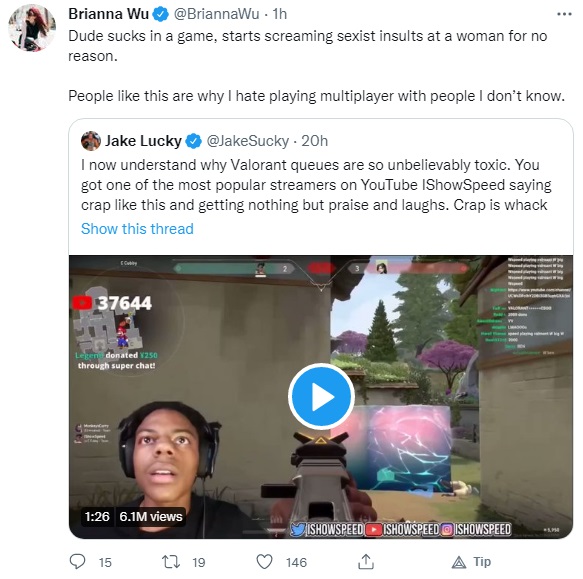Click Jake Lucky's verified checkmark badge
The height and width of the screenshot is (579, 583).
[x=193, y=141]
